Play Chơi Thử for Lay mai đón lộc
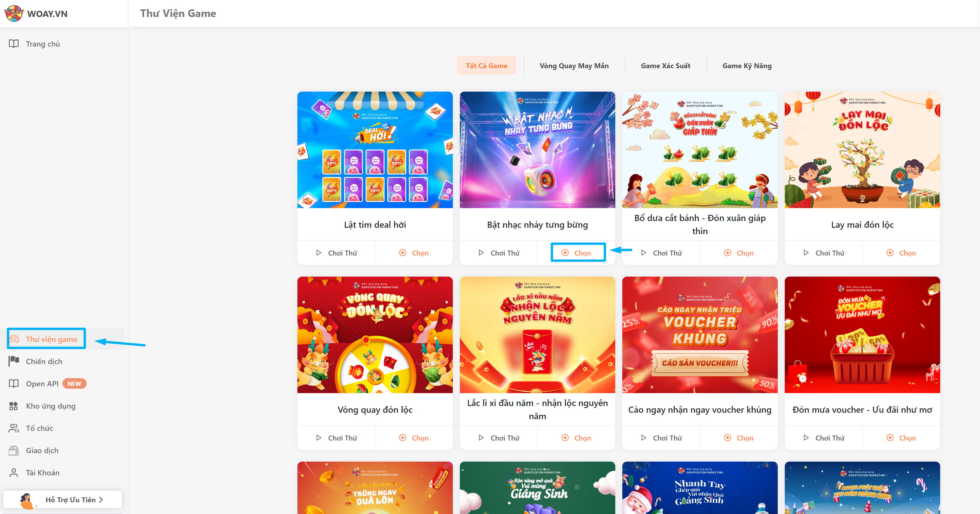The width and height of the screenshot is (980, 514). [x=824, y=253]
